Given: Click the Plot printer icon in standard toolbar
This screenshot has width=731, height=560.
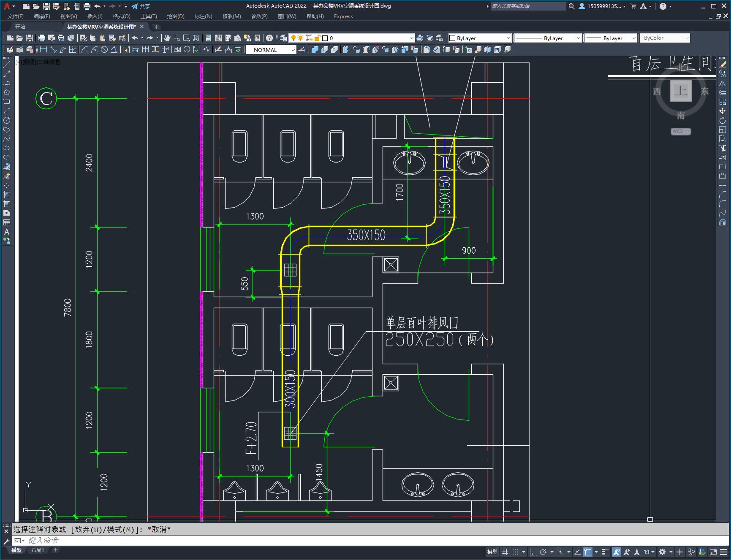Looking at the screenshot, I should click(x=42, y=38).
